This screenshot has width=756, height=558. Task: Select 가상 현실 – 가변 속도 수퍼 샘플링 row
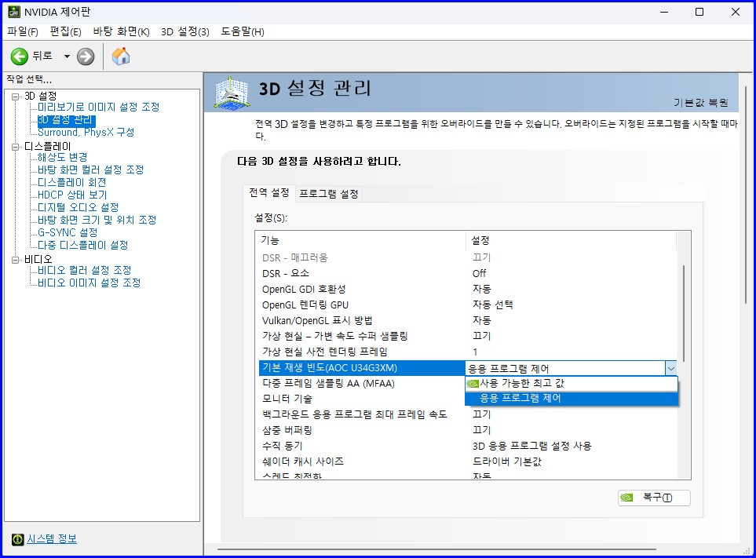pos(468,336)
